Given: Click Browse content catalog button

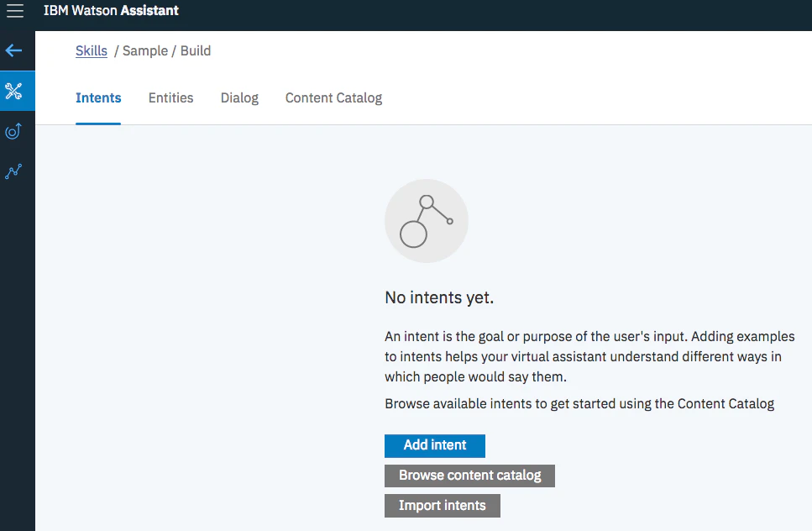Looking at the screenshot, I should click(469, 476).
